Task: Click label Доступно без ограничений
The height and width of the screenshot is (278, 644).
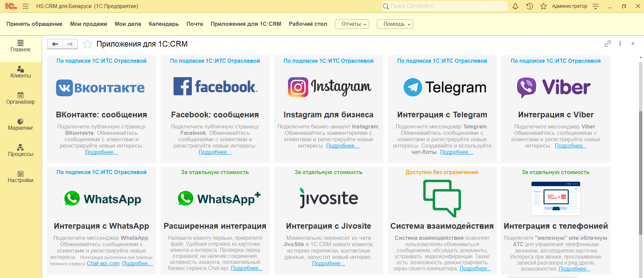Action: [x=442, y=172]
